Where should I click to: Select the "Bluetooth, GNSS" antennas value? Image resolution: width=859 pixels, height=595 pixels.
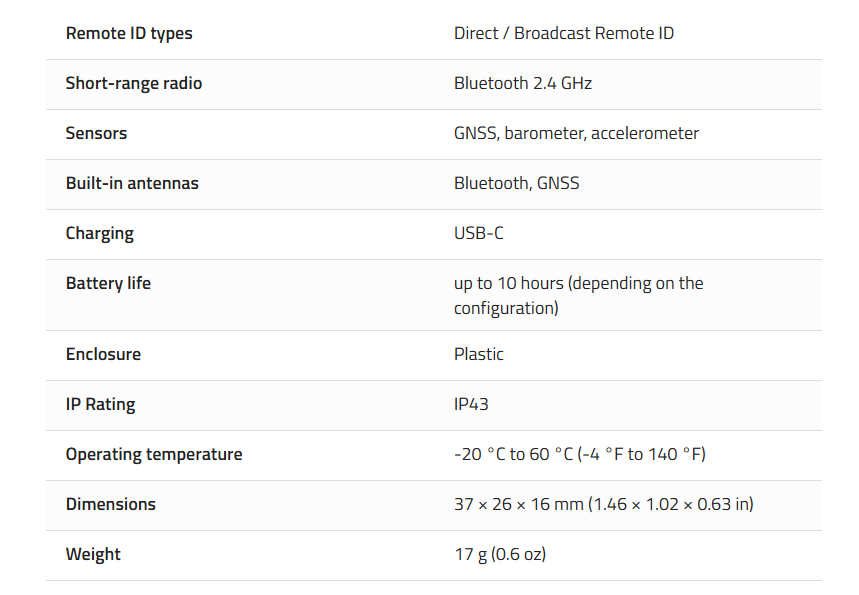click(516, 184)
